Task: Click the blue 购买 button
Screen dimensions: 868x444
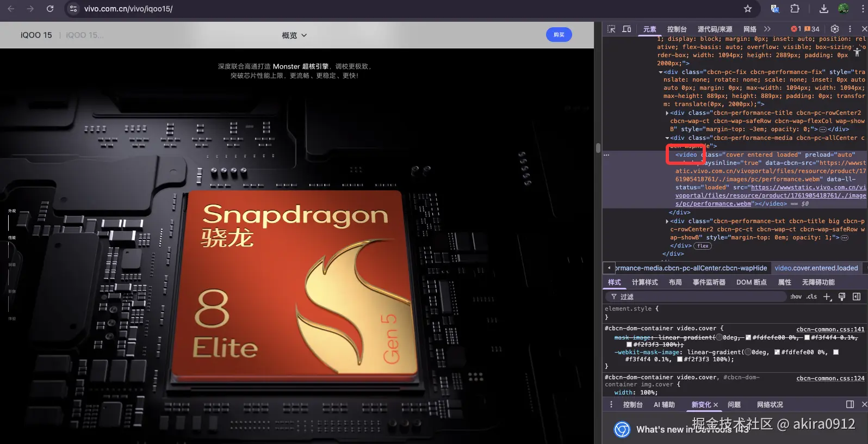Action: click(x=559, y=35)
